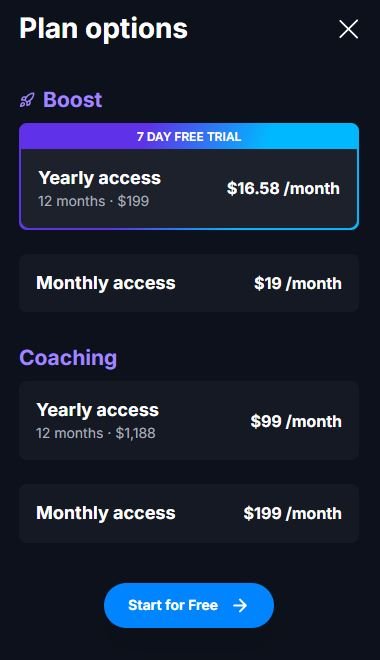Click Yearly access text under Coaching
The width and height of the screenshot is (380, 660).
[x=98, y=410]
